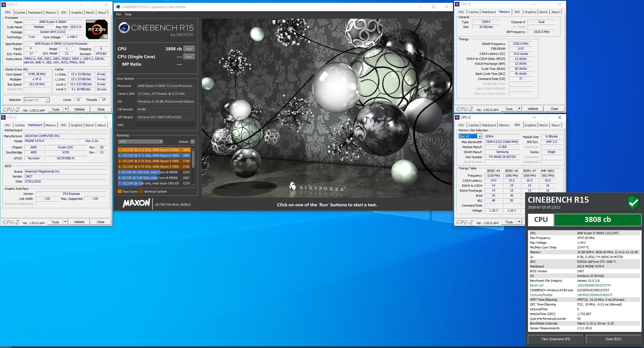Click the Details arrow button in Ranking
This screenshot has width=644, height=348.
point(193,142)
